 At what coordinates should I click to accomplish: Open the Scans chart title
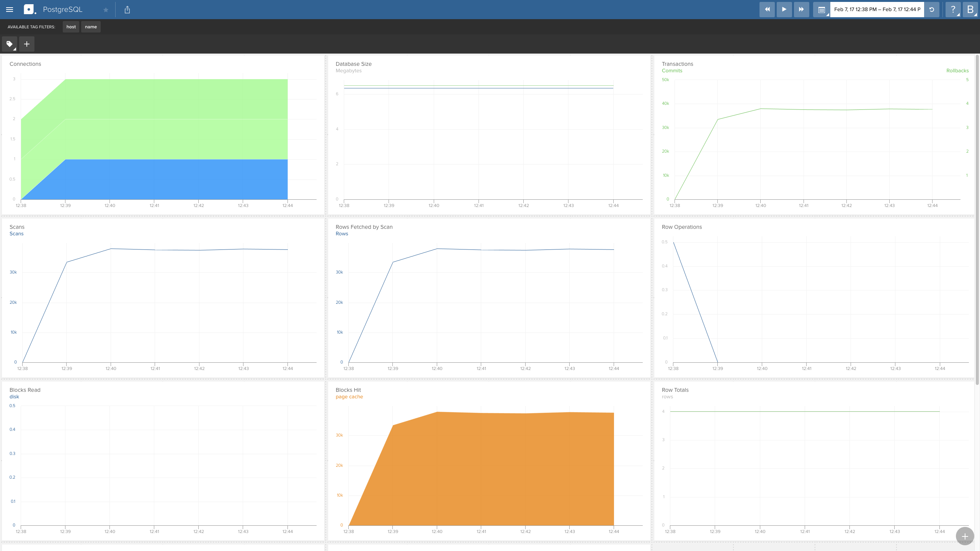tap(17, 227)
